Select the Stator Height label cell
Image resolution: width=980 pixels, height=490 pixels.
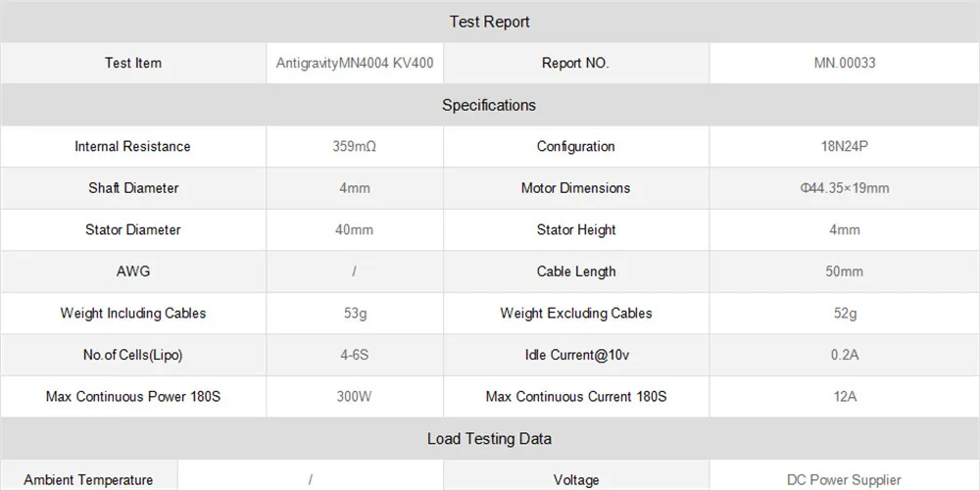click(576, 230)
